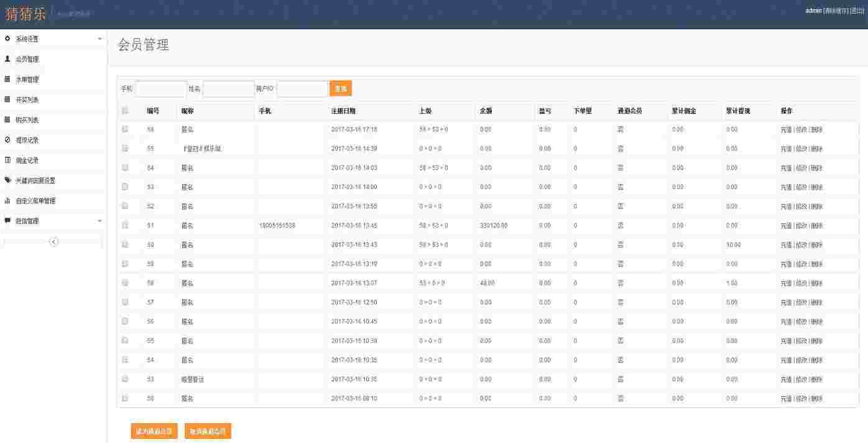This screenshot has height=443, width=868.
Task: Click 退出 to log out
Action: (x=857, y=11)
